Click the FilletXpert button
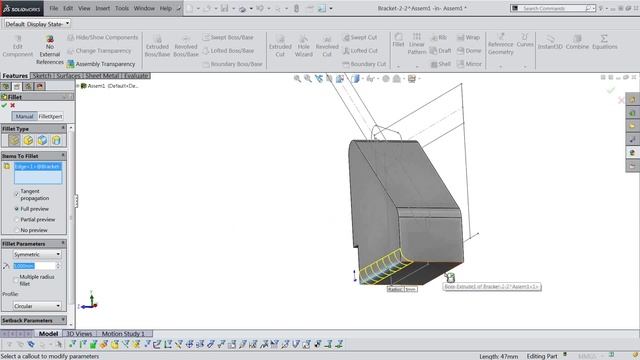The width and height of the screenshot is (640, 360). (x=50, y=116)
